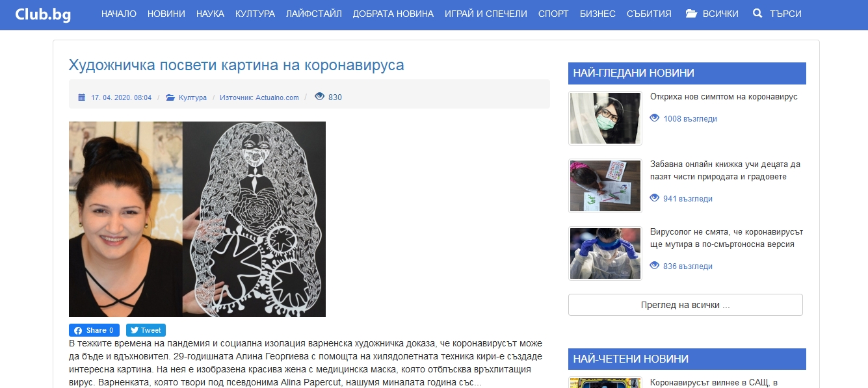Go to the НОВИНИ section
The width and height of the screenshot is (868, 388).
(x=166, y=14)
